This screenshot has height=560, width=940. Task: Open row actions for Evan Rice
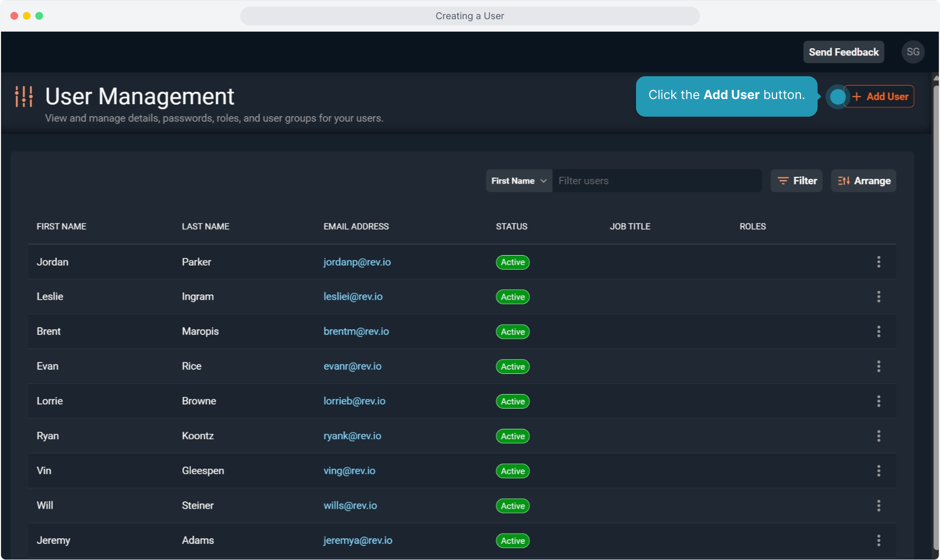(x=878, y=366)
